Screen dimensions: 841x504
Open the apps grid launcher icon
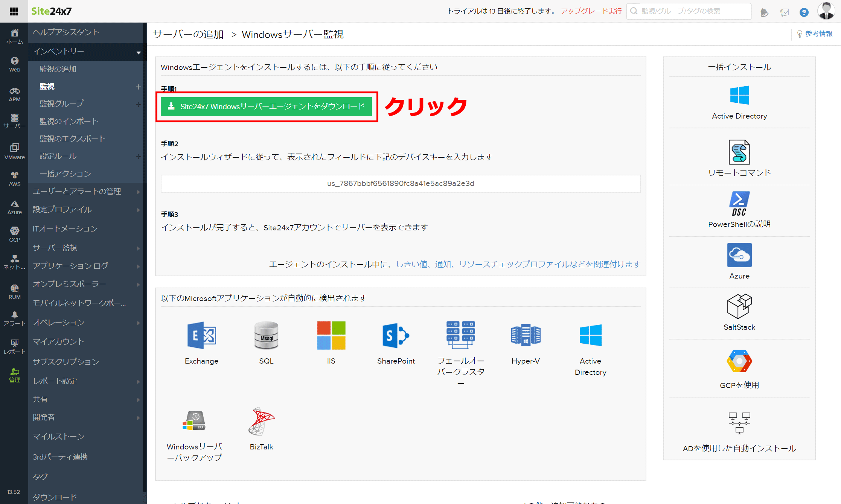click(x=14, y=11)
